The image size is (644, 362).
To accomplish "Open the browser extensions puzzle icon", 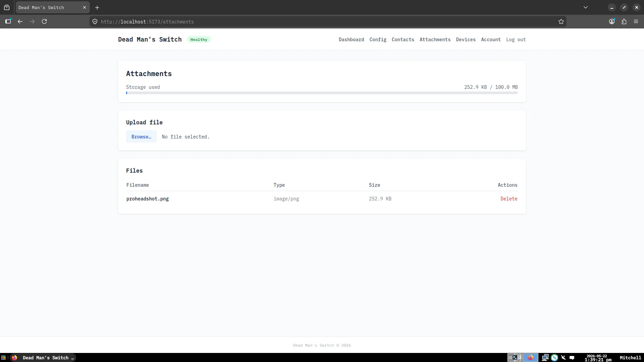I will point(624,21).
